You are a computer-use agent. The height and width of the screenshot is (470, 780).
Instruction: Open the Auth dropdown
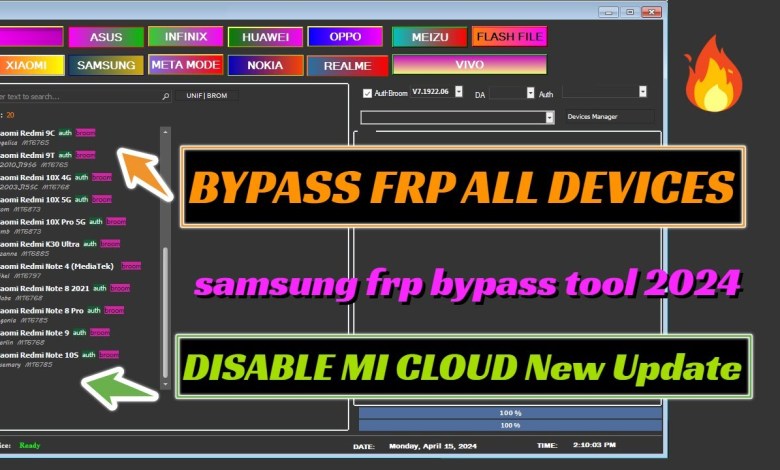(643, 92)
